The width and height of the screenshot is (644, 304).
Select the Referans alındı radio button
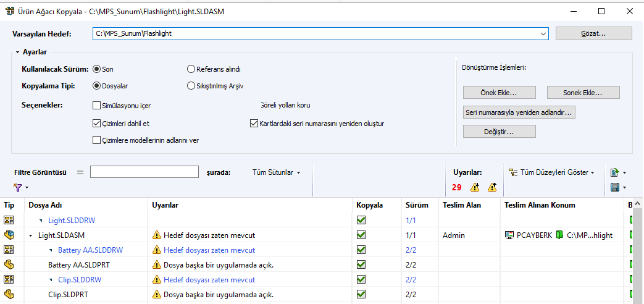click(191, 69)
